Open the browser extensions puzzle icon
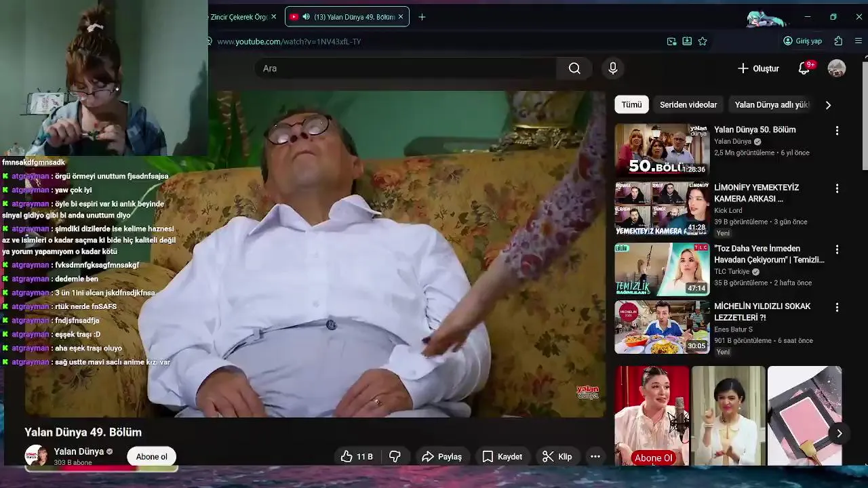Screen dimensions: 868x488 tap(839, 41)
